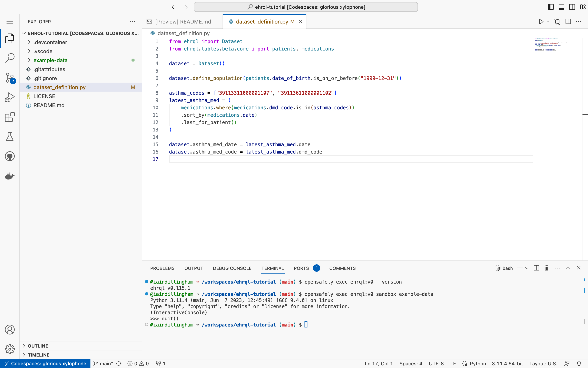Change indentation Spaces: 4 setting
Screen dimensions: 588x368
click(411, 364)
